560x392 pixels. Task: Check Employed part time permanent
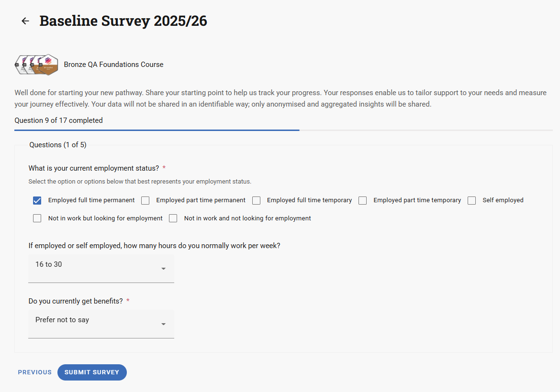(x=146, y=200)
